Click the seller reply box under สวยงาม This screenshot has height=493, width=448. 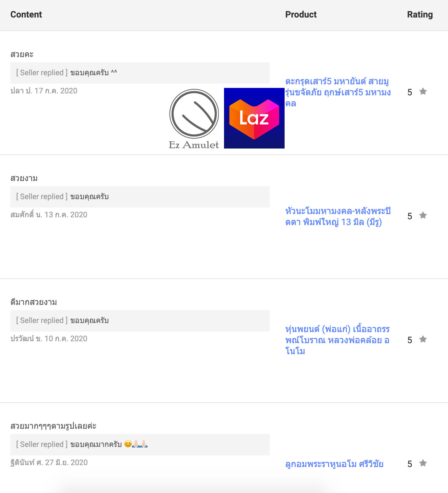tap(140, 197)
